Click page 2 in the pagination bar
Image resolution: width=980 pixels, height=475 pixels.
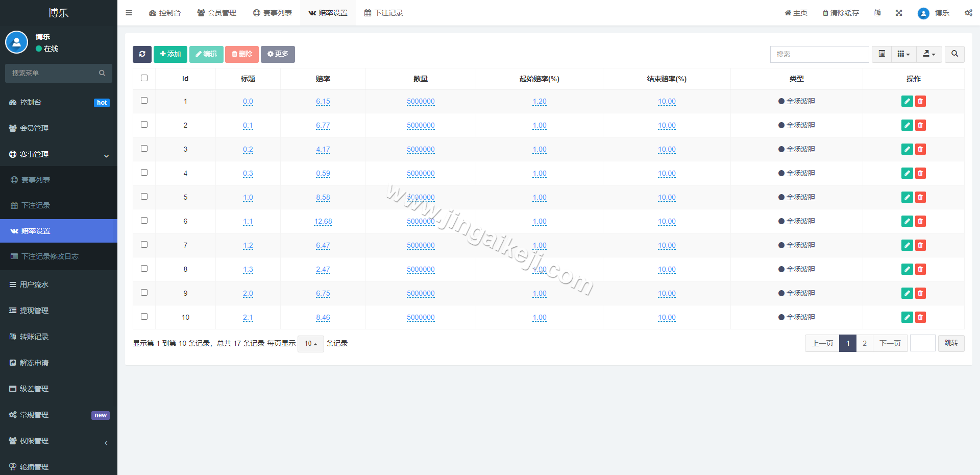pyautogui.click(x=864, y=343)
